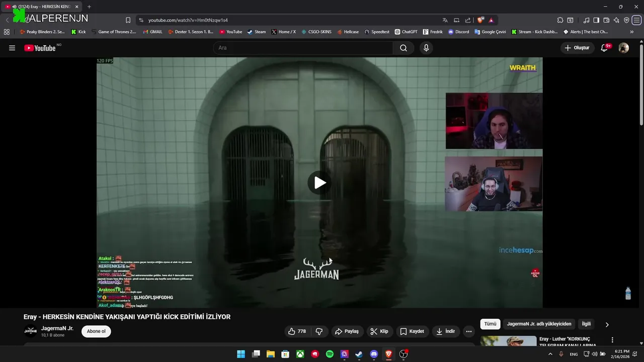Open JagermaN Jr. channel avatar
This screenshot has height=362, width=644.
tap(31, 331)
